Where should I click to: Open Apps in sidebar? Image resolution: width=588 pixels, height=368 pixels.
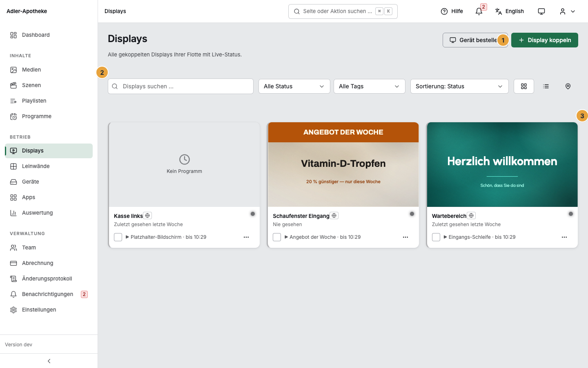click(49, 197)
